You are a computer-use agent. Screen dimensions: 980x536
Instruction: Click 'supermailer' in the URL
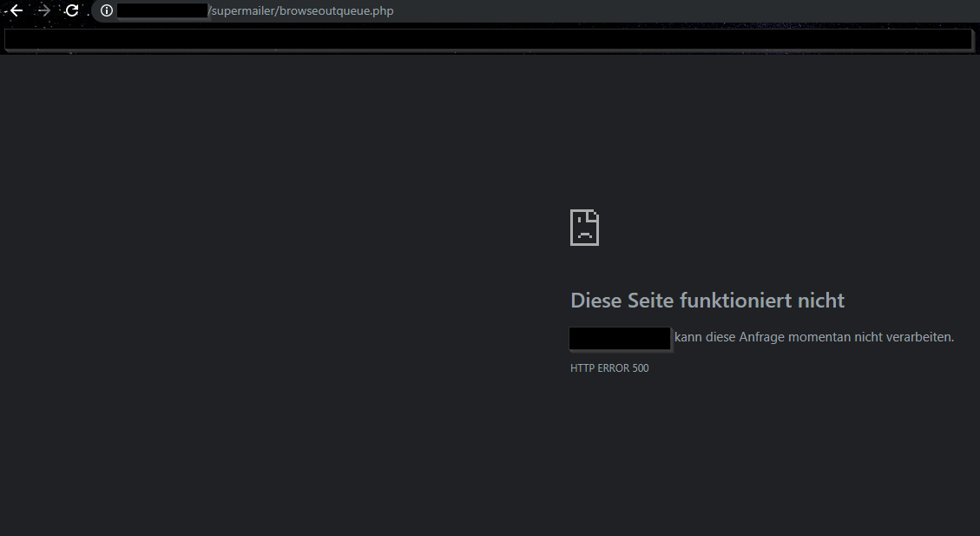pos(243,10)
